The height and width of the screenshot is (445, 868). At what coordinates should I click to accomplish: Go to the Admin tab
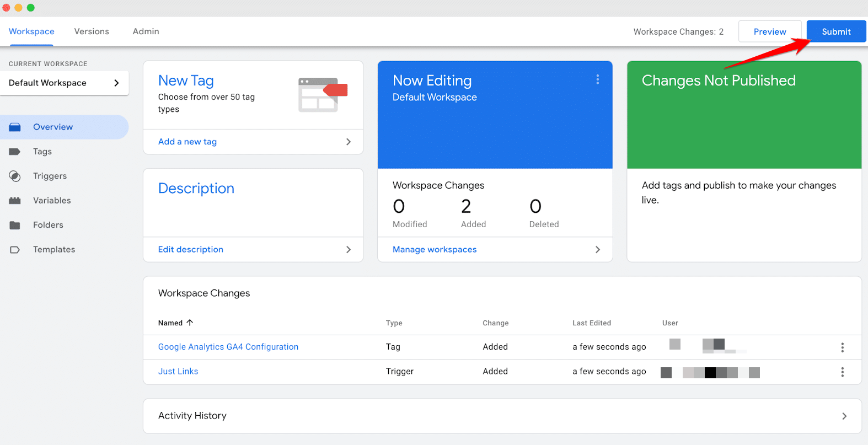146,31
